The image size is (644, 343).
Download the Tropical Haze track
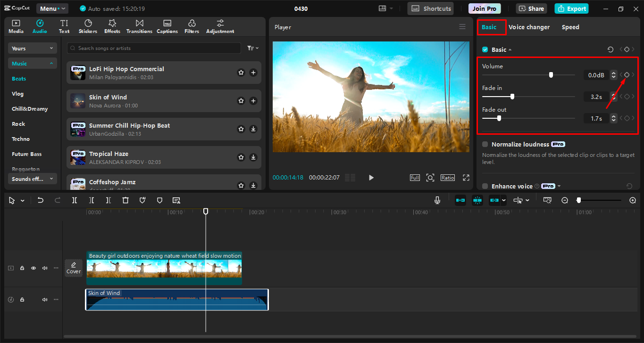pos(253,157)
